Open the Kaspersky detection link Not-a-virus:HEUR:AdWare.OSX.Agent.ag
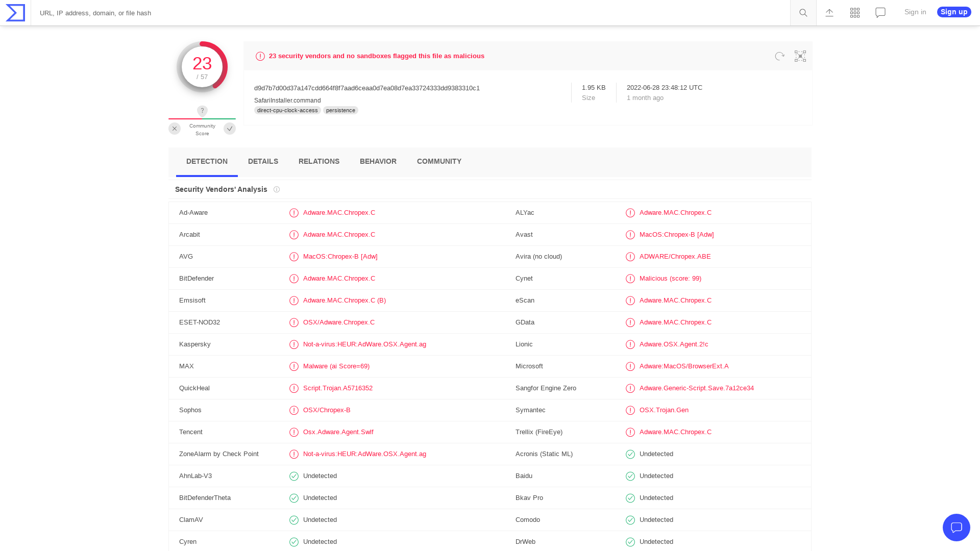This screenshot has width=980, height=551. point(364,344)
